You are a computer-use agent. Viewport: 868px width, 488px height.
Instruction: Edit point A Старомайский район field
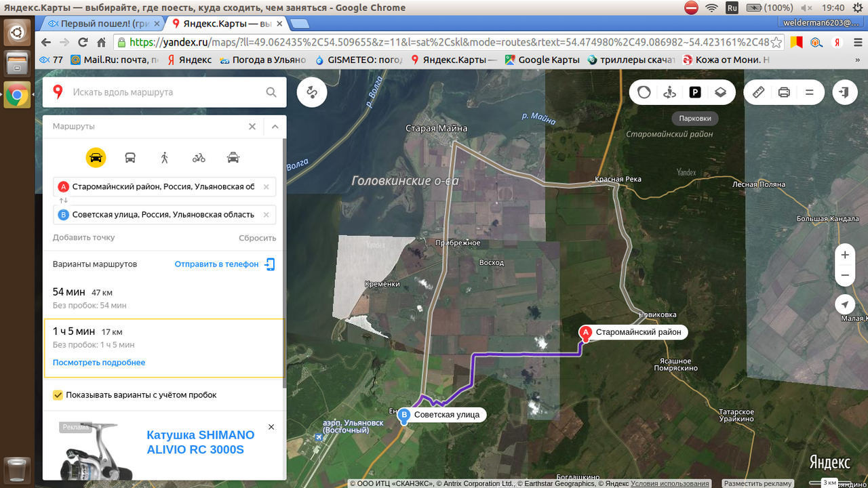pos(164,187)
